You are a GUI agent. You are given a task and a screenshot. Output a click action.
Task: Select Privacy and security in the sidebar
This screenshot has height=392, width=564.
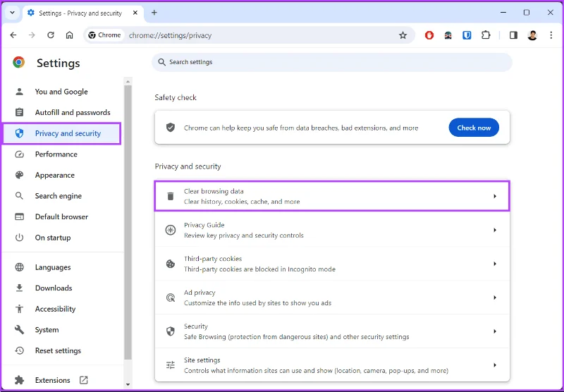click(61, 133)
